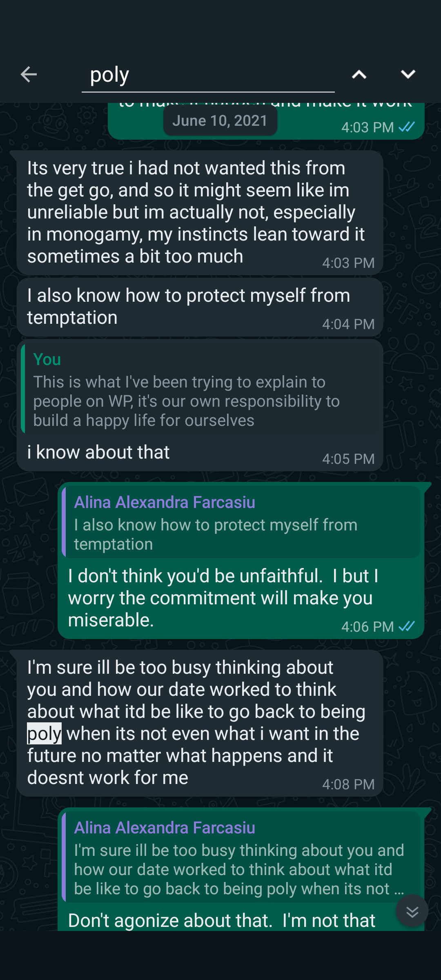Viewport: 441px width, 980px height.
Task: Click the 'poly' search input field
Action: point(208,76)
